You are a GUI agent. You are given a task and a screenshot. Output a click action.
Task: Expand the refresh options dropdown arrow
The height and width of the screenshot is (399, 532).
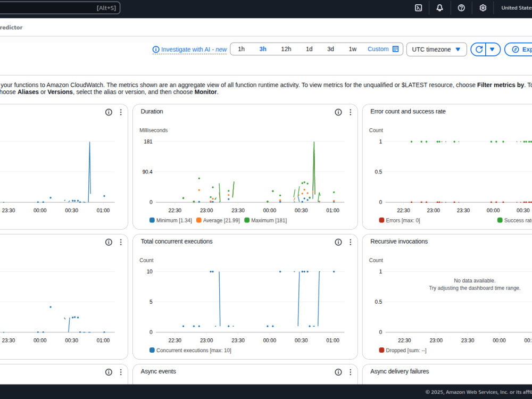pos(493,49)
